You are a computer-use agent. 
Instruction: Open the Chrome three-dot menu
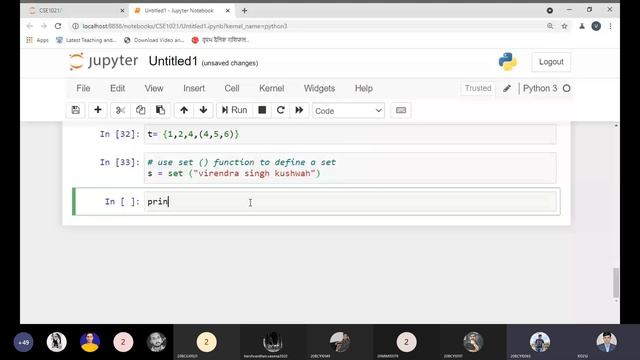click(x=610, y=26)
